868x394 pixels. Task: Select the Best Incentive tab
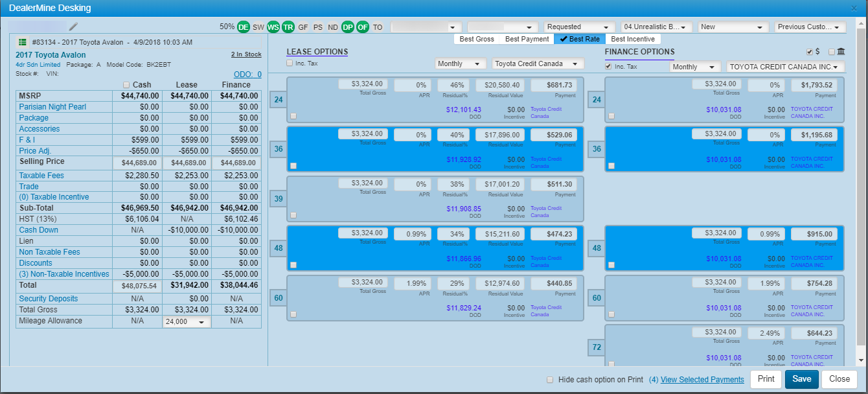click(x=633, y=39)
